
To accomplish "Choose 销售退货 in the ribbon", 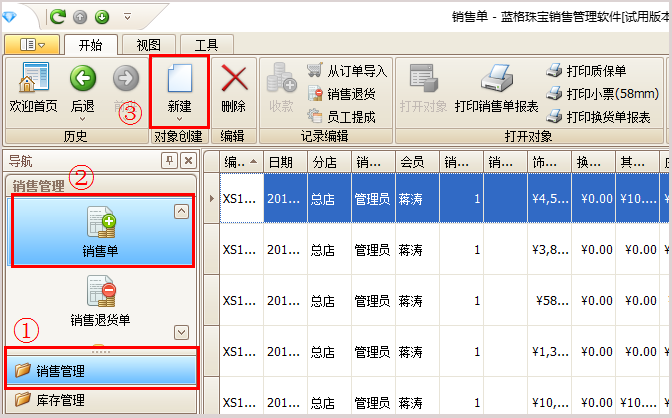I will coord(342,94).
